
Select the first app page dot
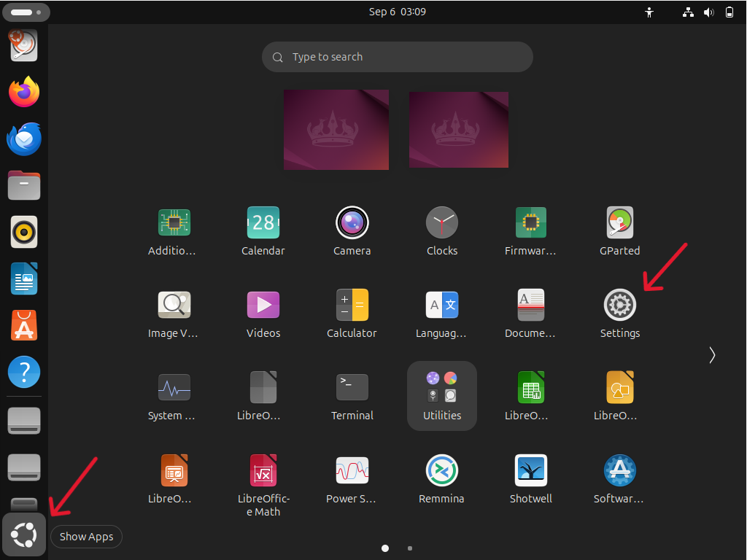[x=385, y=548]
